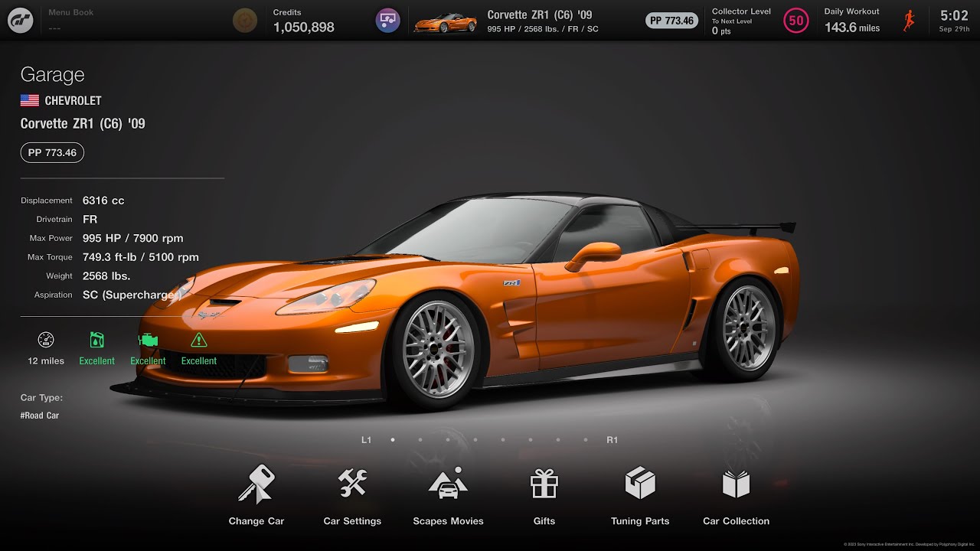Click the Sep 29th date text
This screenshot has height=551, width=980.
954,29
